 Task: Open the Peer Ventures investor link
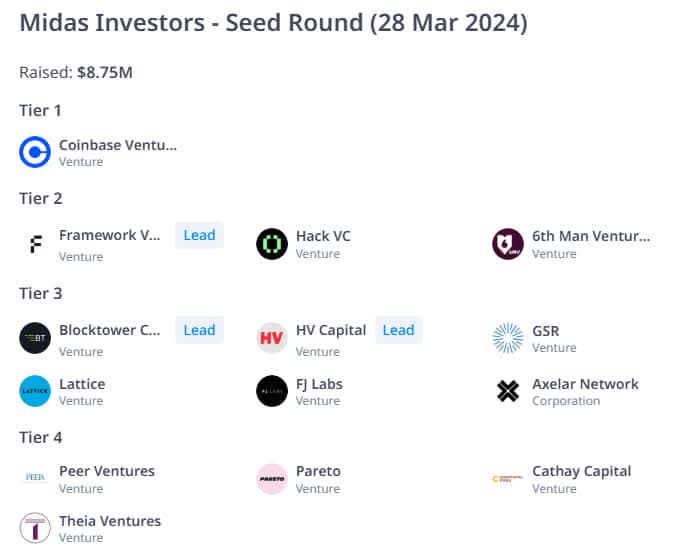pos(107,471)
